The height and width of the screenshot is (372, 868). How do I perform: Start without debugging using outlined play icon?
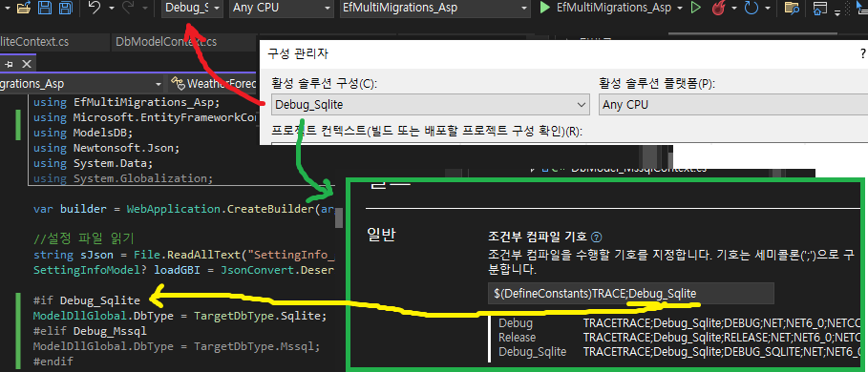pos(696,9)
